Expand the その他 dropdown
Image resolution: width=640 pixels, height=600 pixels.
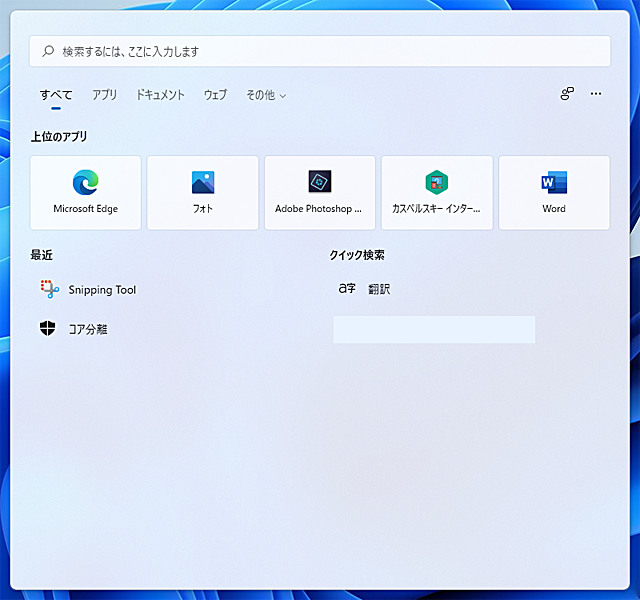coord(266,95)
